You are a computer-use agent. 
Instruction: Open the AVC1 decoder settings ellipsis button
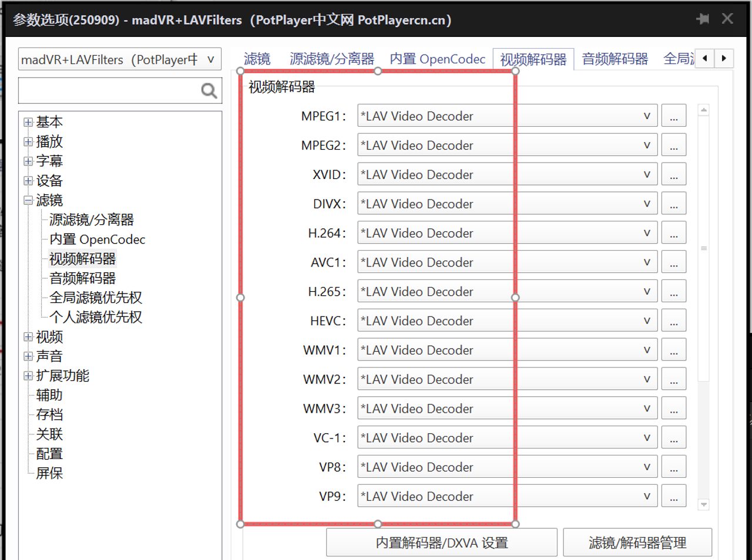coord(674,262)
